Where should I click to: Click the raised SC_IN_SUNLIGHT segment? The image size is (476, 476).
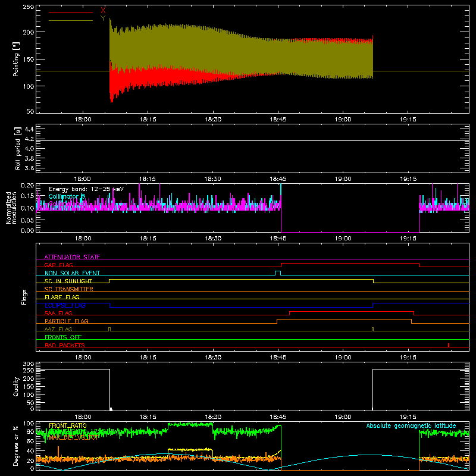241,279
